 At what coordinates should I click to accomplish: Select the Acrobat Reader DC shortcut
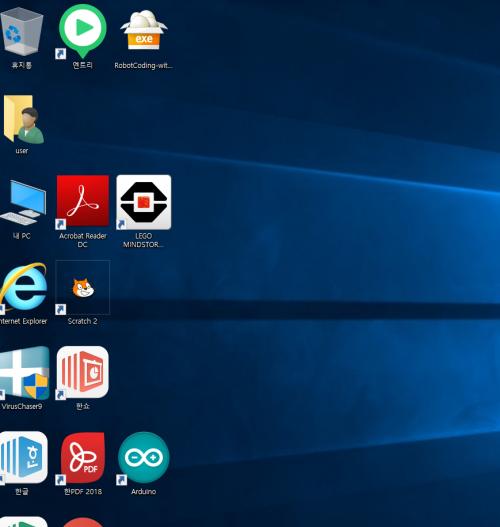[x=83, y=202]
